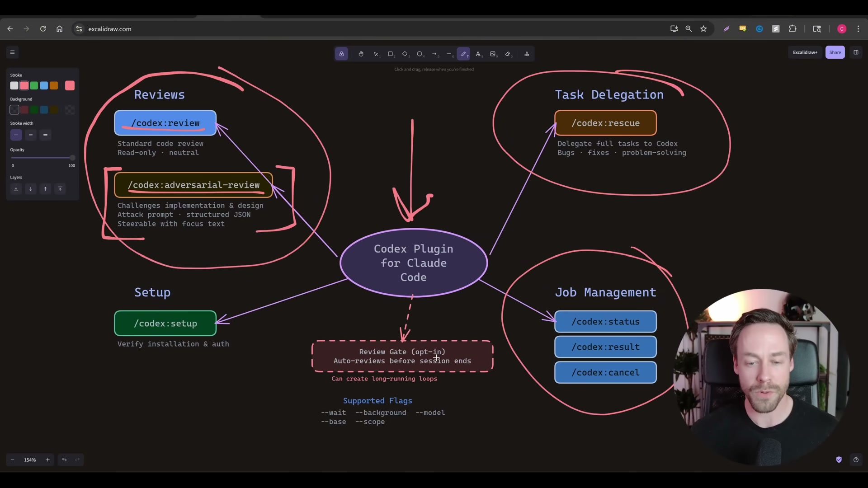The height and width of the screenshot is (488, 868).
Task: Toggle the keep-tool-active lock
Action: point(341,54)
